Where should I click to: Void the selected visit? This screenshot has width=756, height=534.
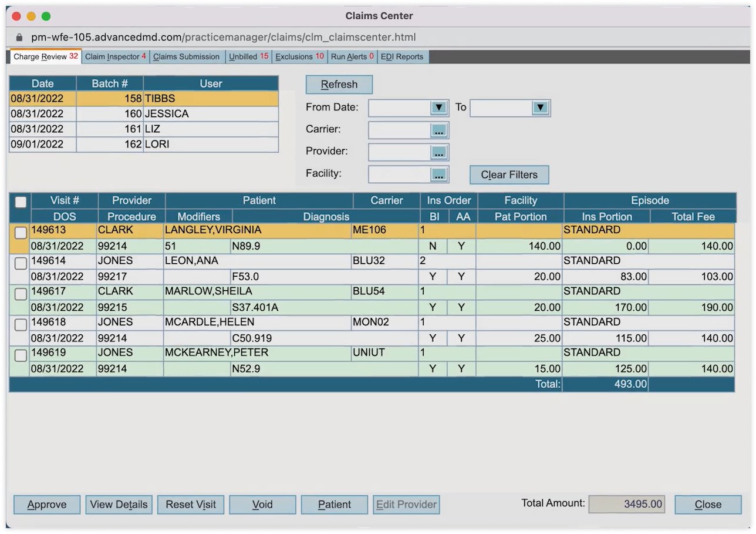(262, 504)
